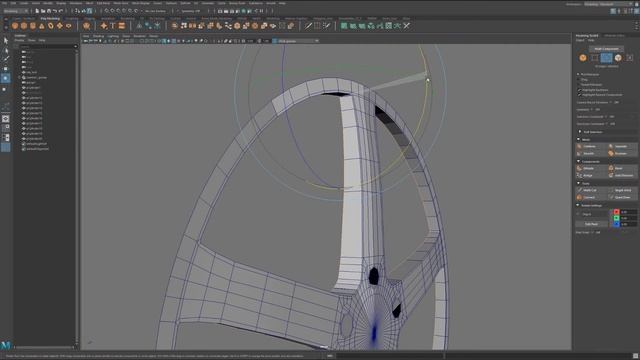This screenshot has width=640, height=360.
Task: Click the Connect tool button
Action: (591, 197)
